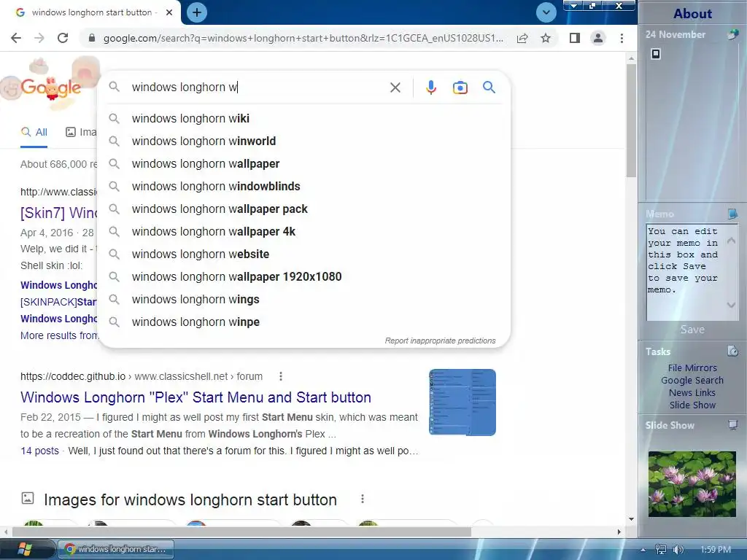Open the Google Search task
The width and height of the screenshot is (747, 560).
(692, 380)
